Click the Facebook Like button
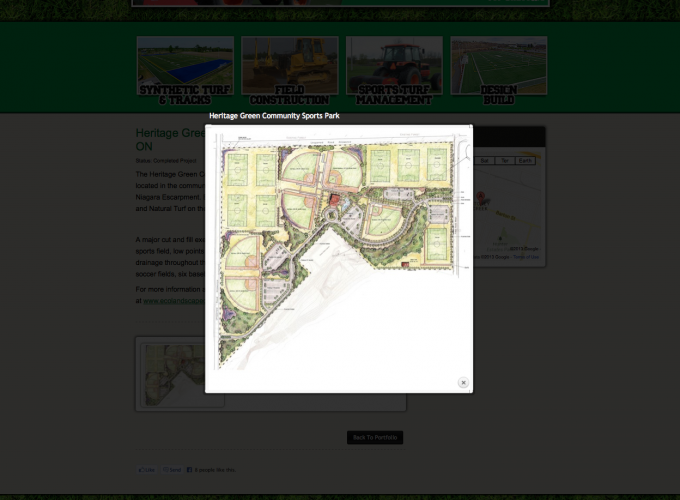Image resolution: width=680 pixels, height=500 pixels. click(x=147, y=469)
